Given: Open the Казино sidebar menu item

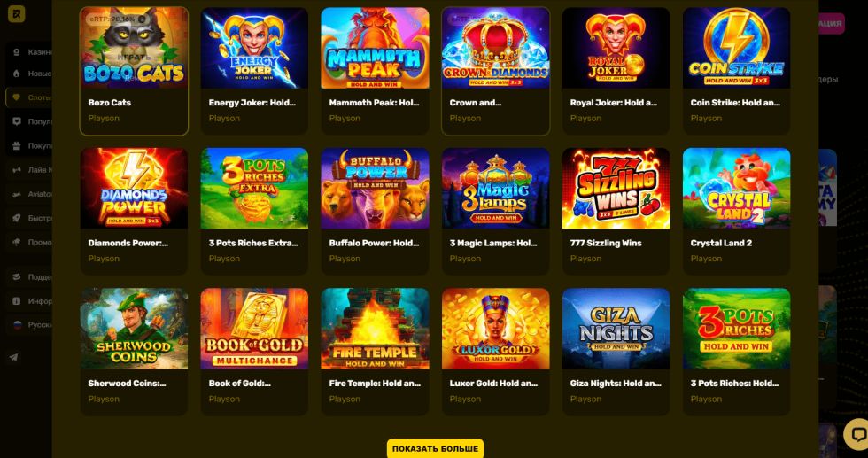Looking at the screenshot, I should click(x=31, y=52).
